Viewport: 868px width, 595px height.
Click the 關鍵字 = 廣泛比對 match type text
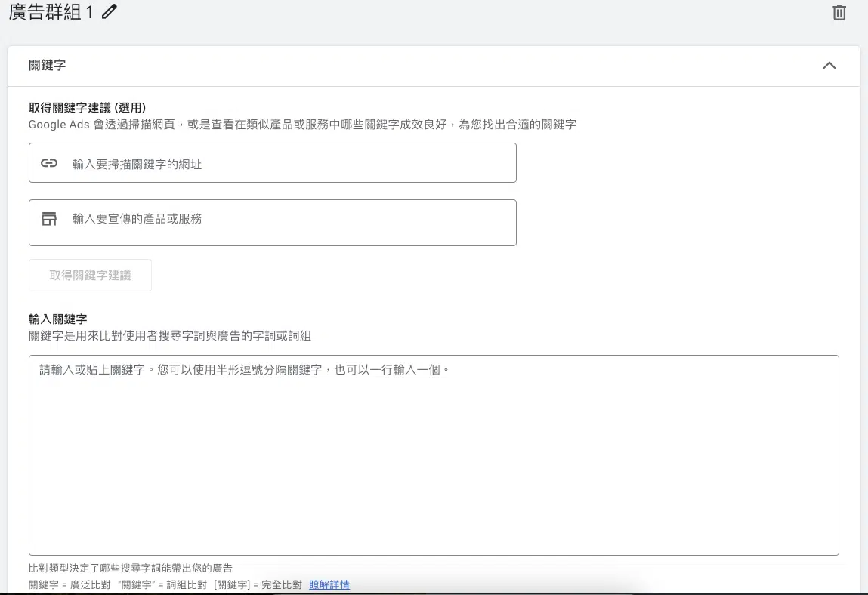click(x=70, y=584)
